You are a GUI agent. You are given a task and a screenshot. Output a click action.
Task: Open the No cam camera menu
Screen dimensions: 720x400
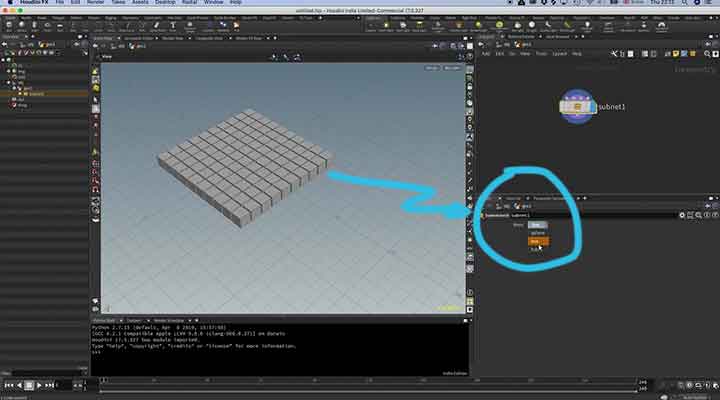click(451, 68)
